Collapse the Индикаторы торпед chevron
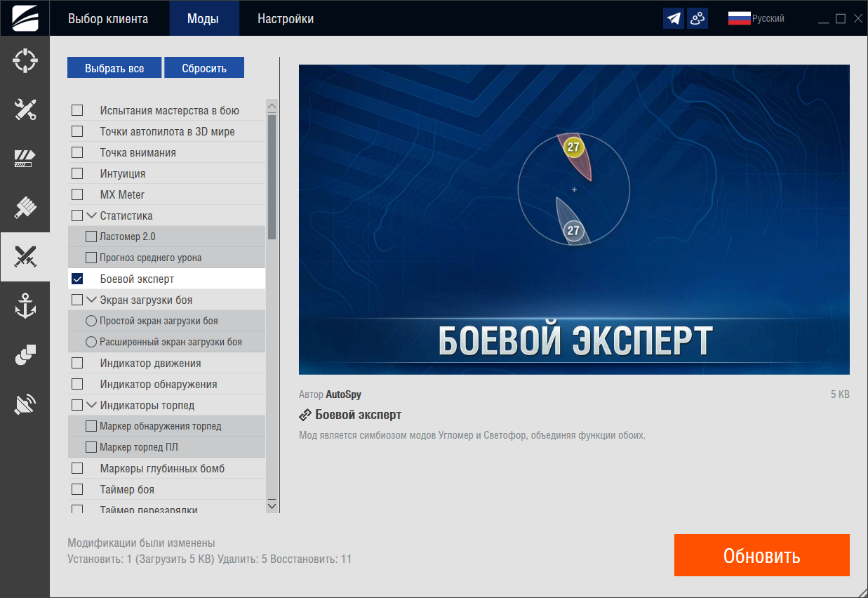Screen dimensions: 868x598 91,405
